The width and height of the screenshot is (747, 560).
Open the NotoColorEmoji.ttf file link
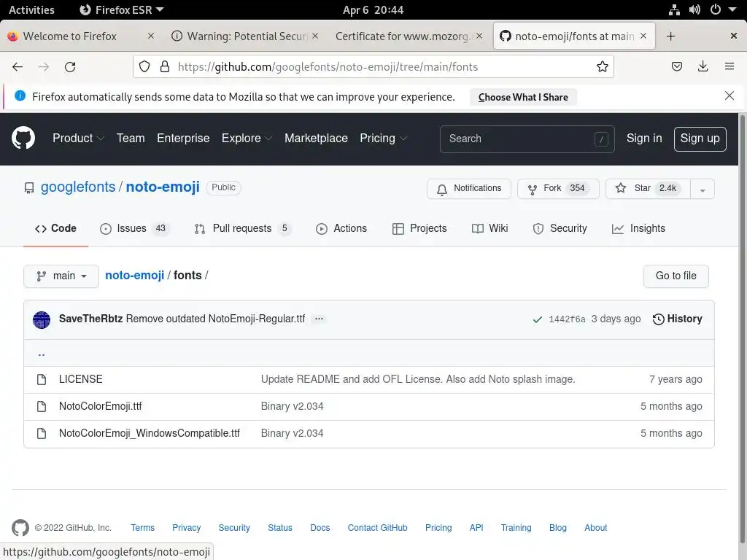pyautogui.click(x=101, y=406)
